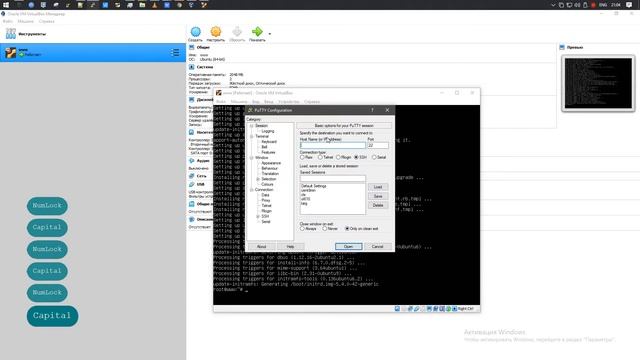Open the Файл menu in the VM window

pos(221,102)
